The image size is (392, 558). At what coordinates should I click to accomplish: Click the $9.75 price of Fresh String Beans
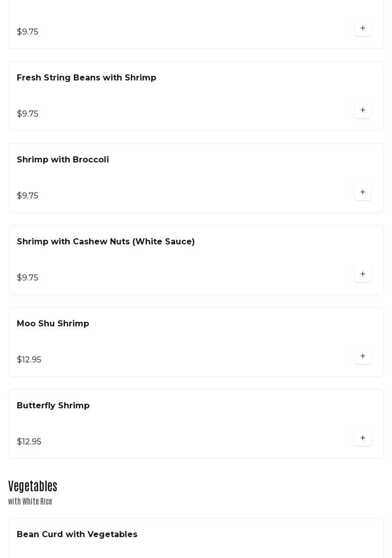pos(27,114)
